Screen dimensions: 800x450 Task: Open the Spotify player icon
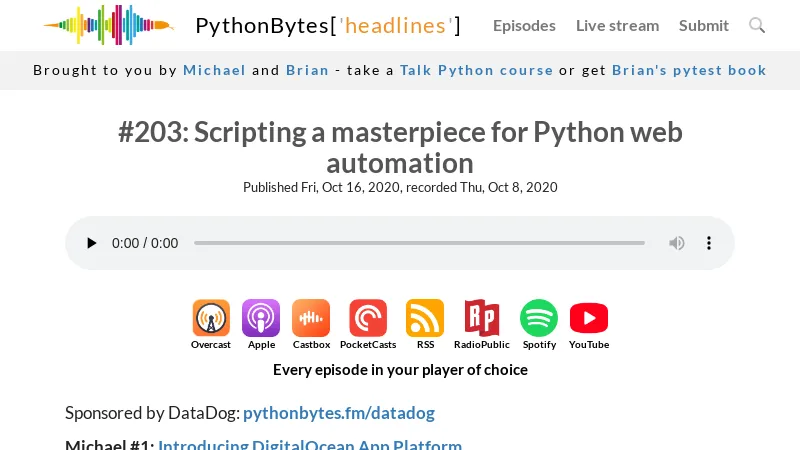click(x=539, y=319)
